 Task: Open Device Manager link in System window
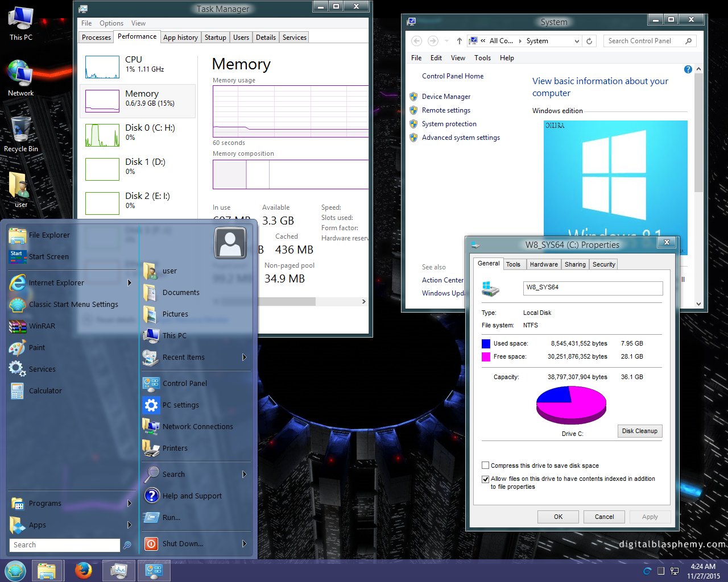point(446,97)
